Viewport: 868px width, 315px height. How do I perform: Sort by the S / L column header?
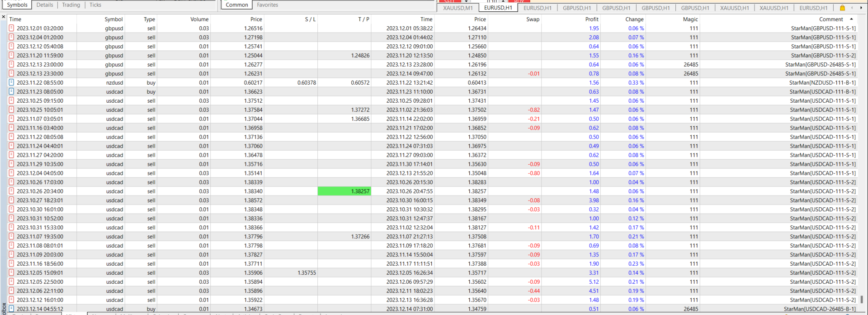coord(310,19)
